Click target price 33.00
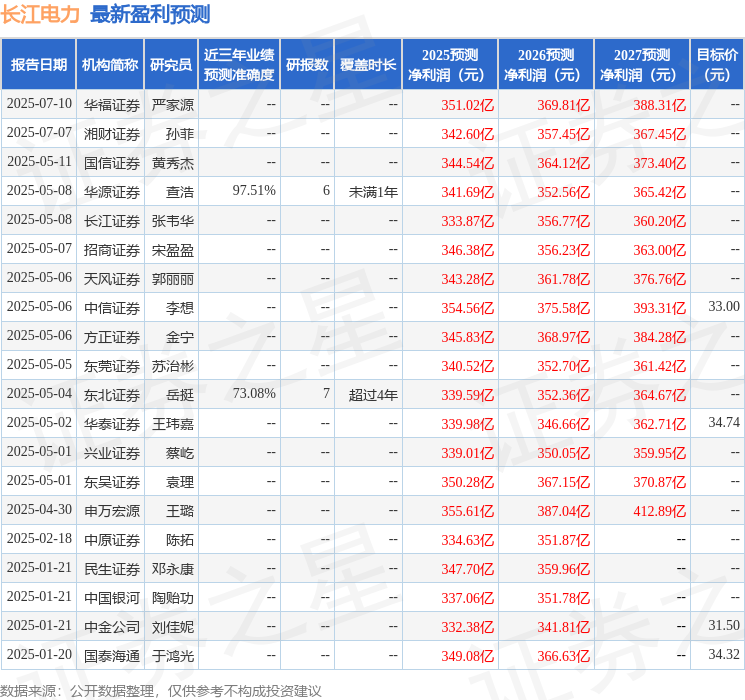 tap(724, 307)
